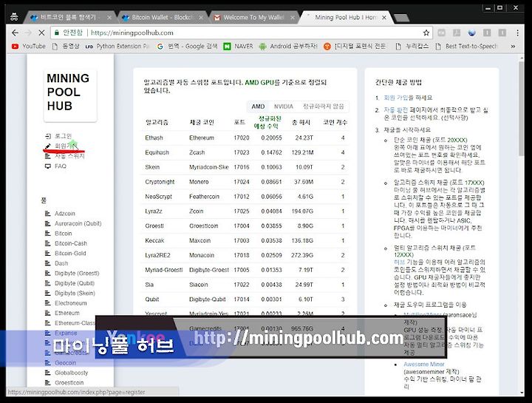Image resolution: width=532 pixels, height=403 pixels.
Task: Click Myriadcoin-Ske in the Skein row
Action: (208, 167)
